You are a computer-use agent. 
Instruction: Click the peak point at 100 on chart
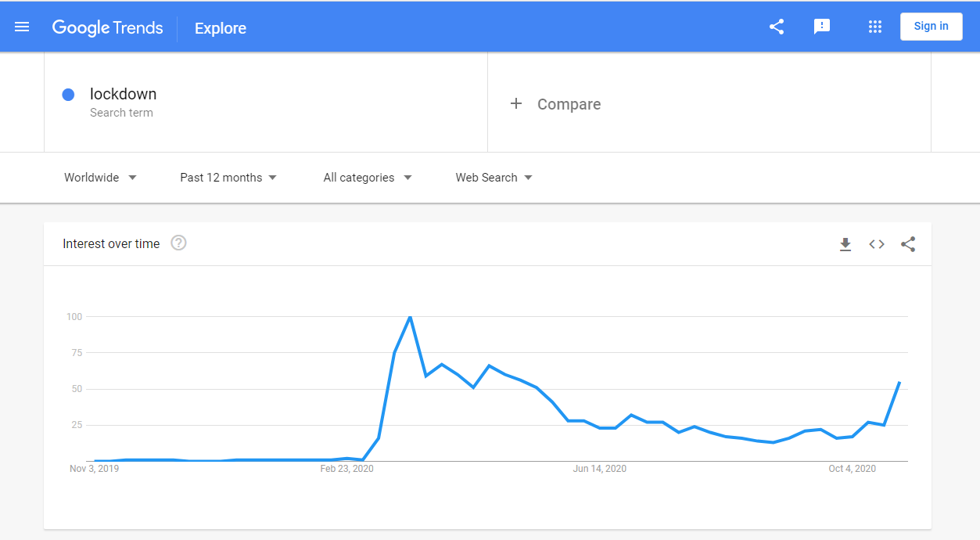[x=410, y=317]
